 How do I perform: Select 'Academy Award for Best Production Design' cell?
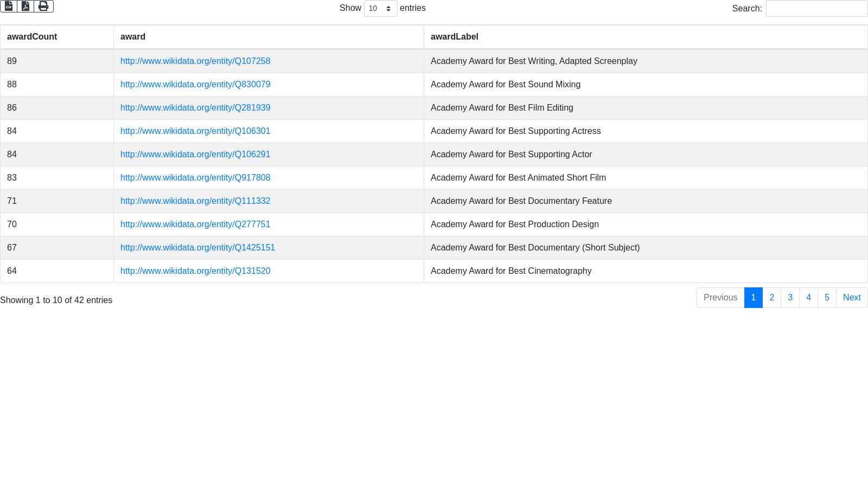(646, 224)
